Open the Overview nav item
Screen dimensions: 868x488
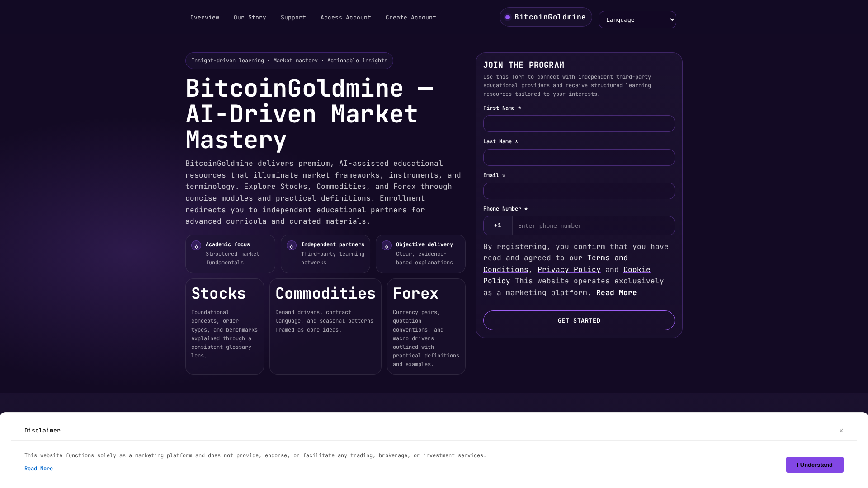[x=204, y=18]
